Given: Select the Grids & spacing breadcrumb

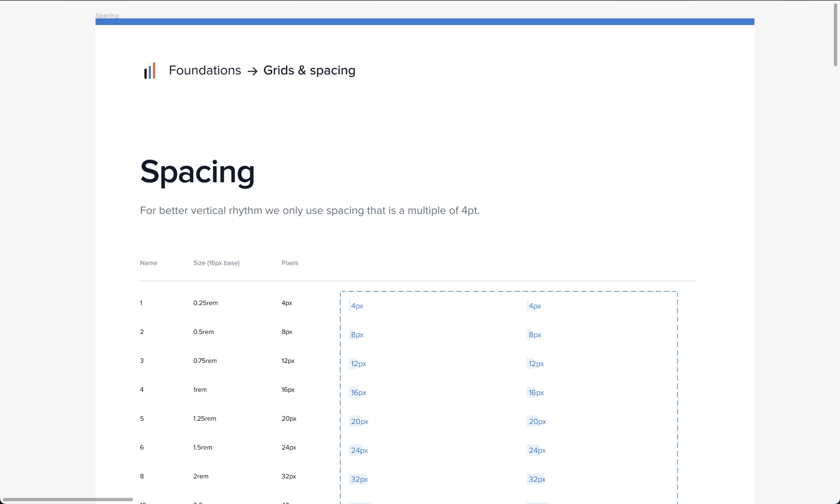Looking at the screenshot, I should pyautogui.click(x=309, y=71).
